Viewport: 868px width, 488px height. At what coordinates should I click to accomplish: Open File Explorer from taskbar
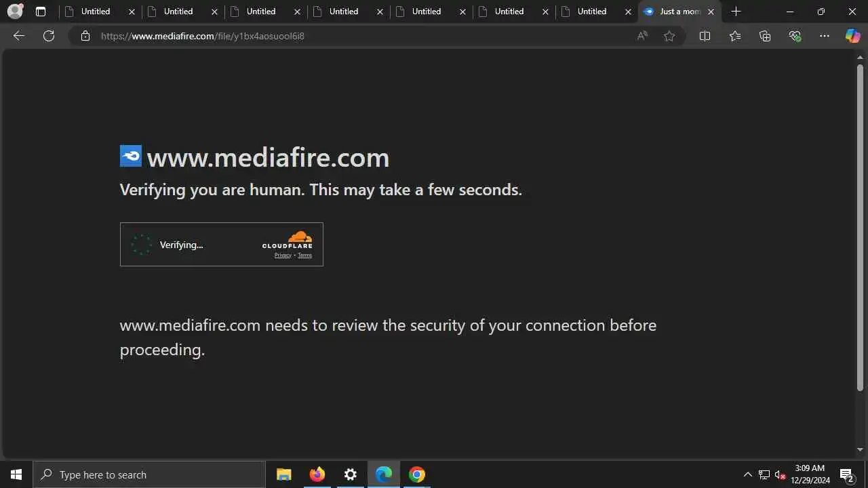click(284, 474)
